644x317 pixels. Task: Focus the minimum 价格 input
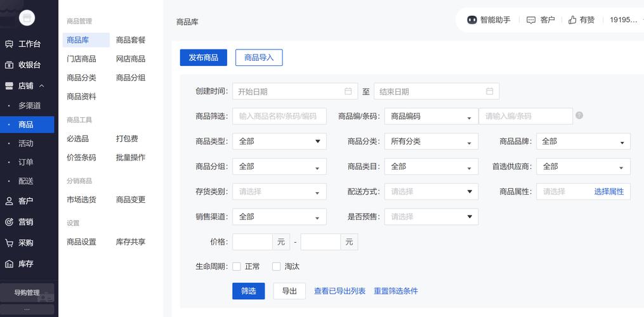tap(253, 242)
